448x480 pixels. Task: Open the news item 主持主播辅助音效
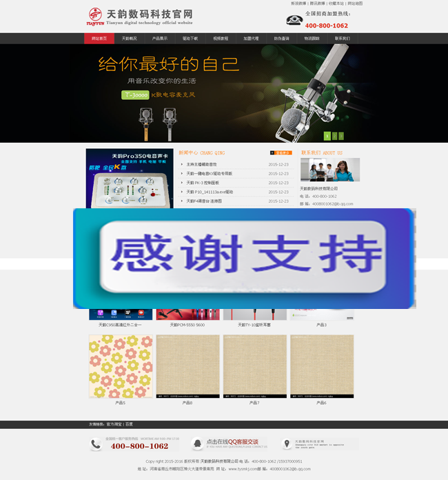pyautogui.click(x=202, y=164)
